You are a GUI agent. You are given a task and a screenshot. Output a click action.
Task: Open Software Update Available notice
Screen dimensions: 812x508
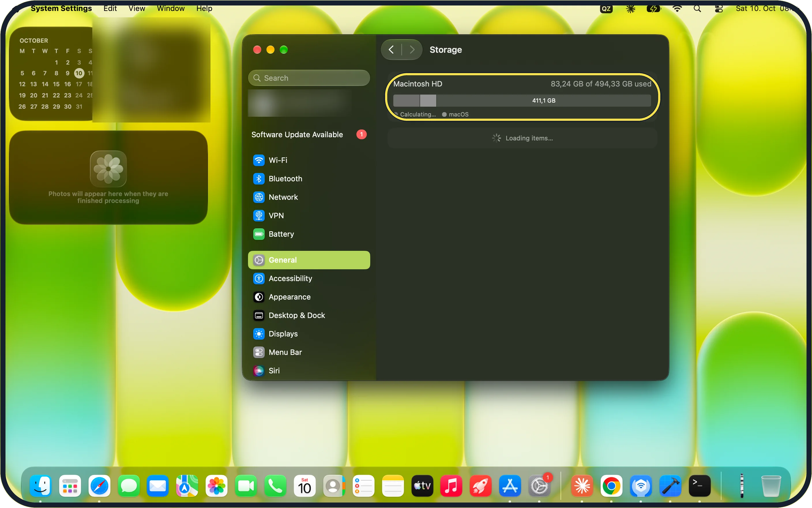[309, 134]
